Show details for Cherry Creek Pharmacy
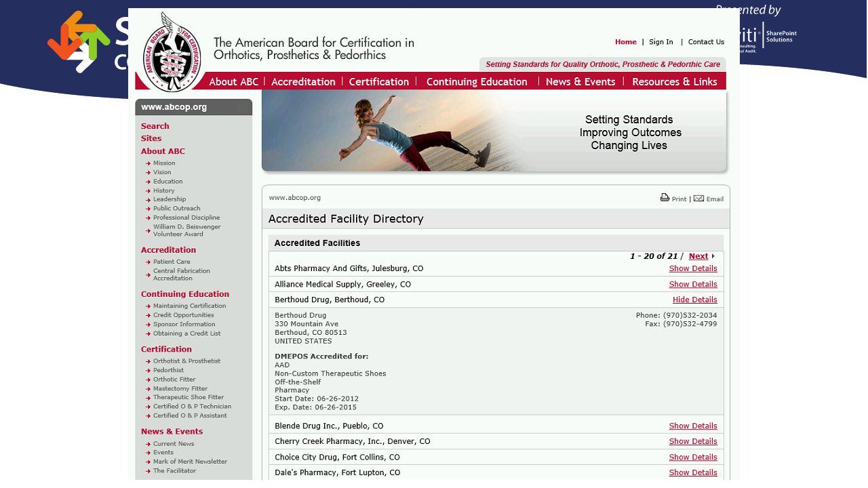This screenshot has width=868, height=488. (x=693, y=441)
